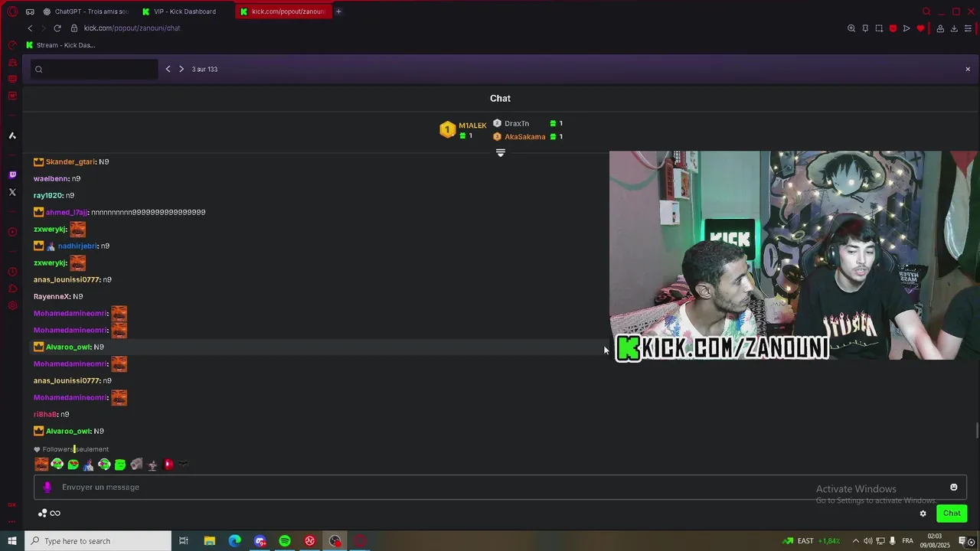This screenshot has width=980, height=551.
Task: Open the red ad blocker shield
Action: pos(893,28)
